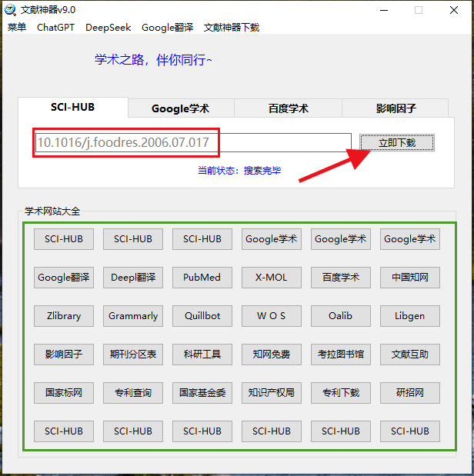Click the slogan text 学术之路，伴你同行~
Viewport: 474px width, 476px height.
153,59
